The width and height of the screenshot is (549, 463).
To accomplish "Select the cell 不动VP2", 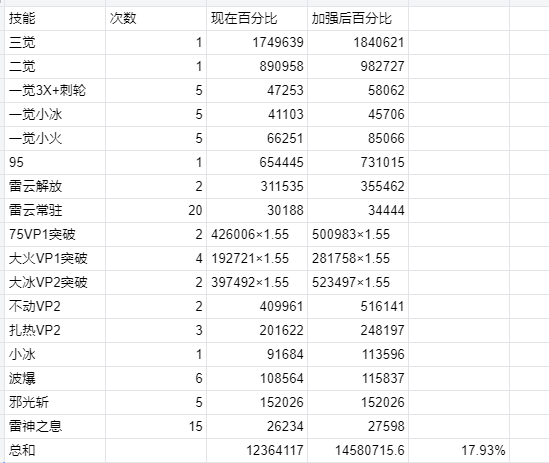I will tap(55, 306).
